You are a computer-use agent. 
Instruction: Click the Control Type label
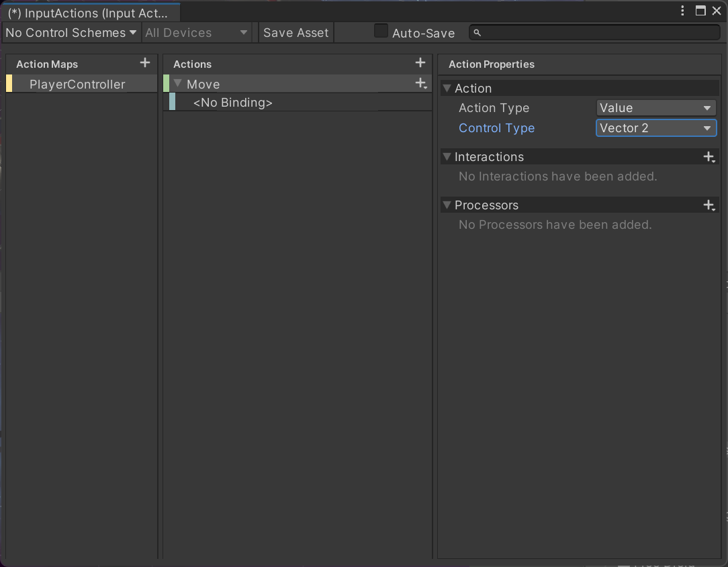[x=496, y=128]
